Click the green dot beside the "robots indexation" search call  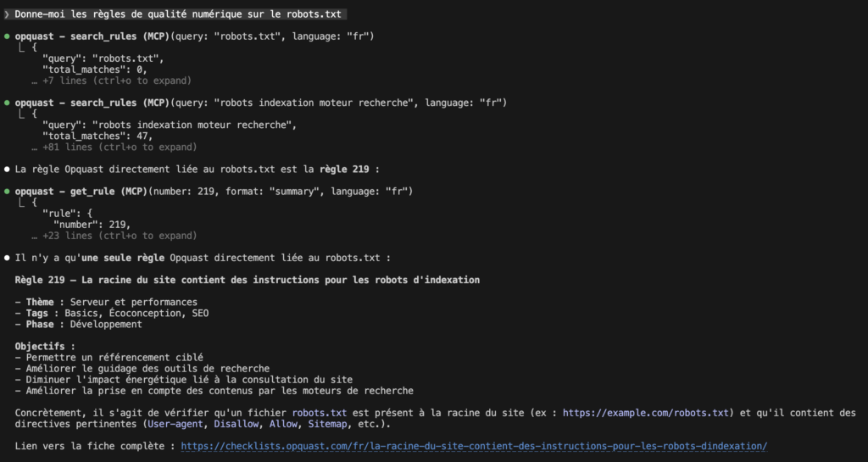[7, 103]
